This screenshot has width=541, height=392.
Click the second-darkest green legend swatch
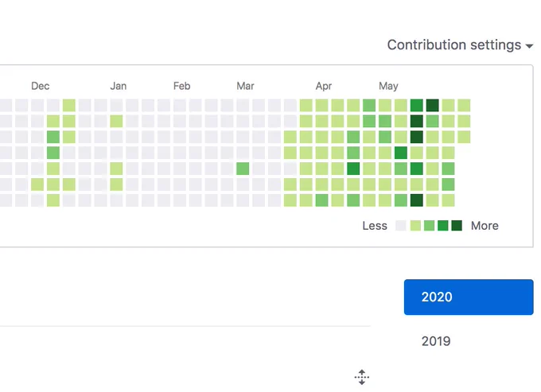point(443,226)
